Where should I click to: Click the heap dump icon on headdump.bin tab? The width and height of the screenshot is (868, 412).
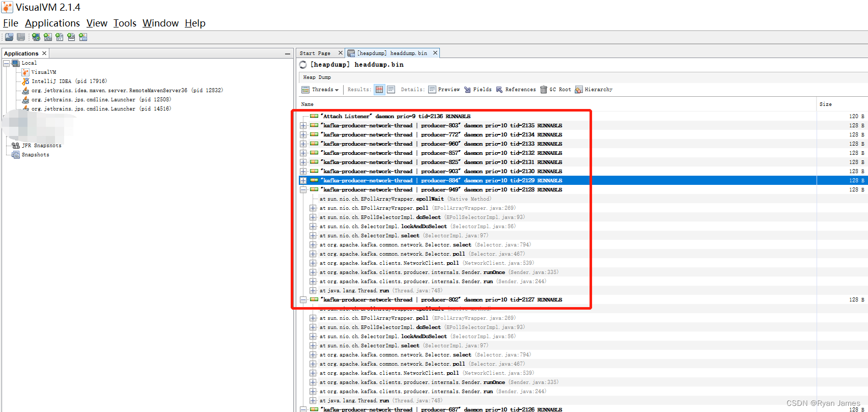(351, 53)
